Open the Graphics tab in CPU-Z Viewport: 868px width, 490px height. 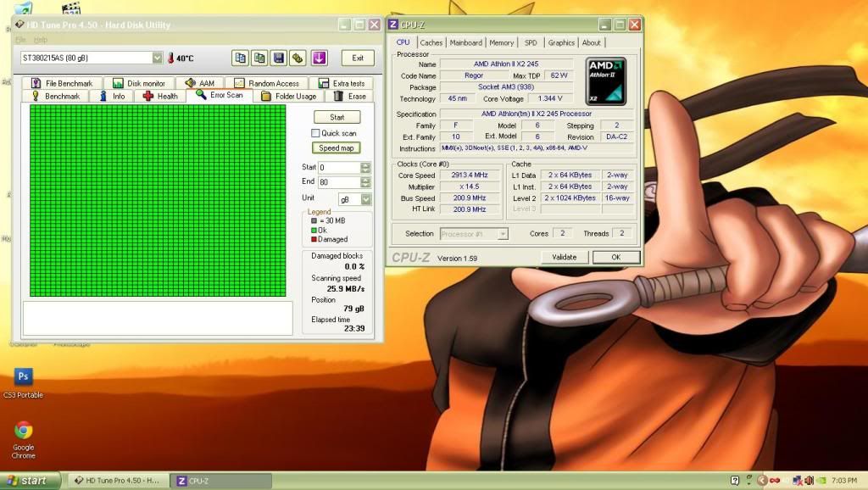561,42
